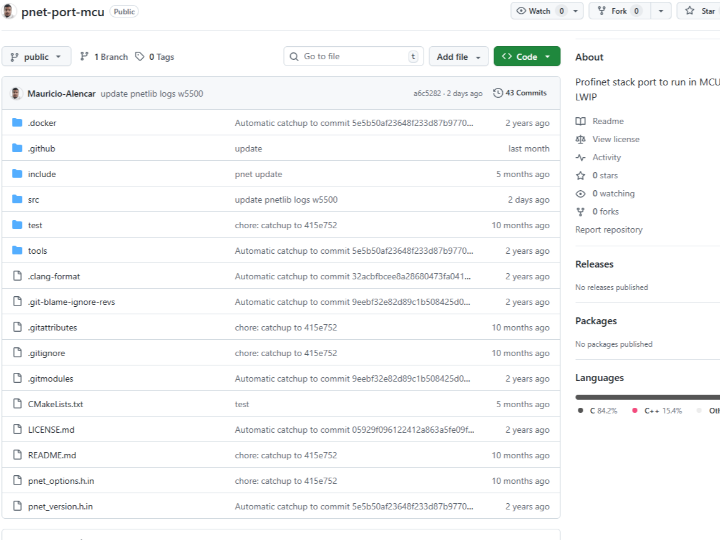Expand the public branch dropdown
720x540 pixels.
36,57
